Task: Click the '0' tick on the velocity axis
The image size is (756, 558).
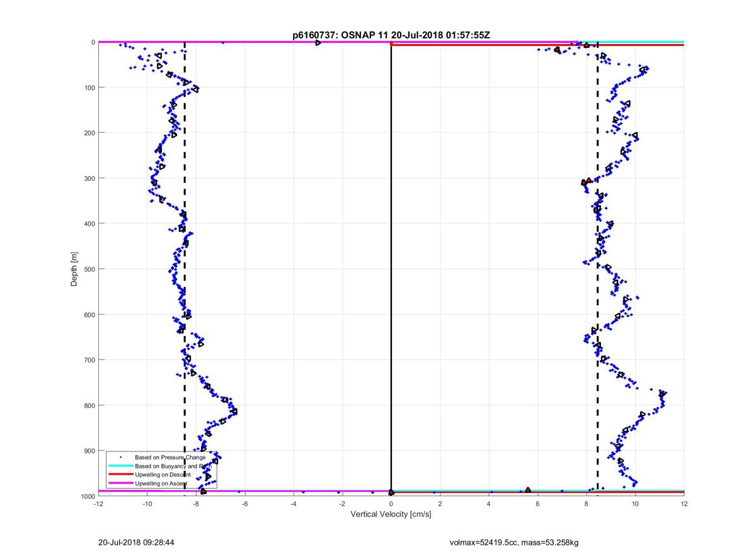Action: [x=391, y=504]
